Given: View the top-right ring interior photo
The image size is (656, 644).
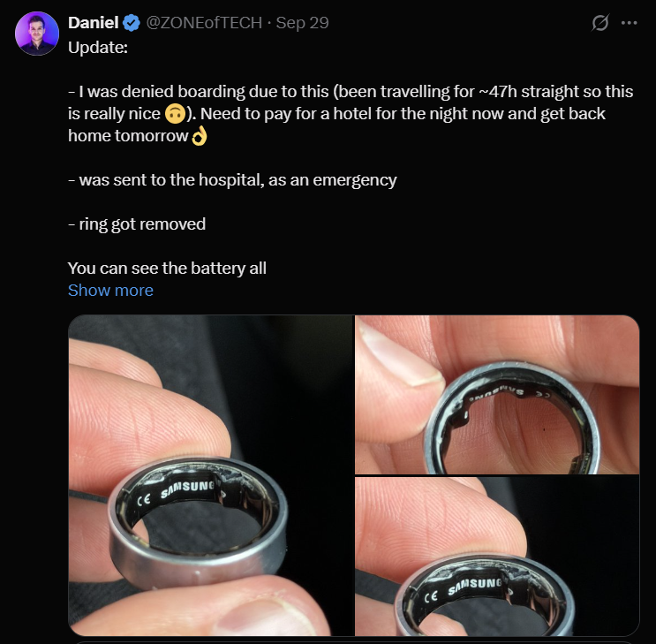Looking at the screenshot, I should click(496, 395).
